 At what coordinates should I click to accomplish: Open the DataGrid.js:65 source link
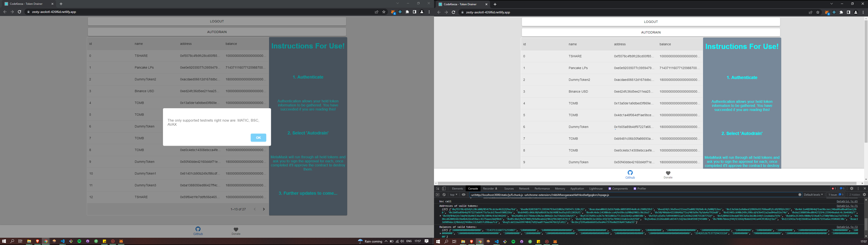click(847, 202)
